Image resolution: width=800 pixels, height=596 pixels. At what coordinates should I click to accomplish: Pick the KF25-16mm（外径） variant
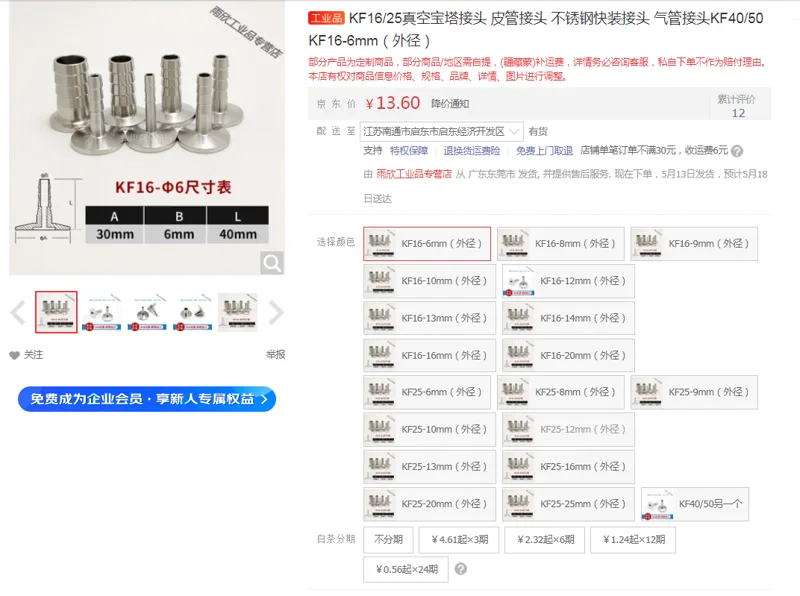click(x=568, y=467)
